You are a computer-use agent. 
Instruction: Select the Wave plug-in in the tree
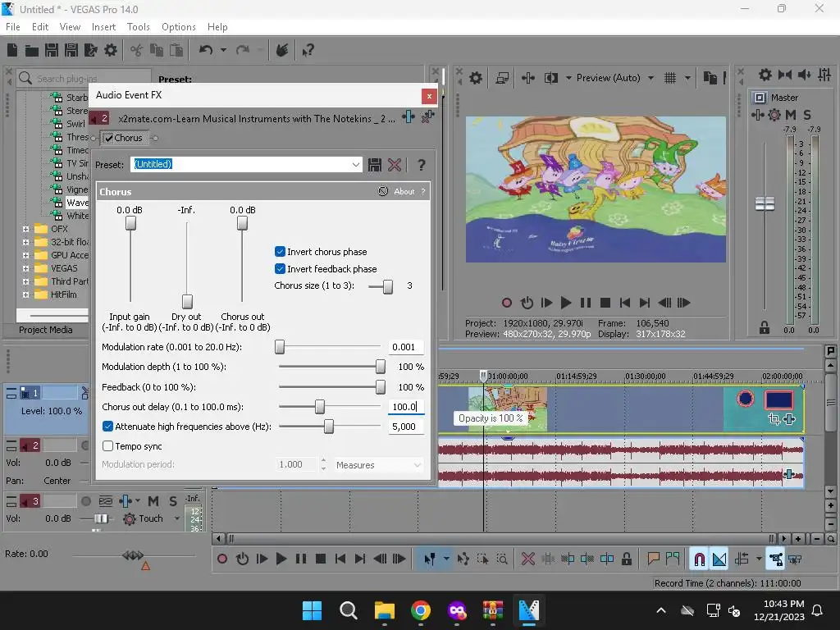click(76, 203)
